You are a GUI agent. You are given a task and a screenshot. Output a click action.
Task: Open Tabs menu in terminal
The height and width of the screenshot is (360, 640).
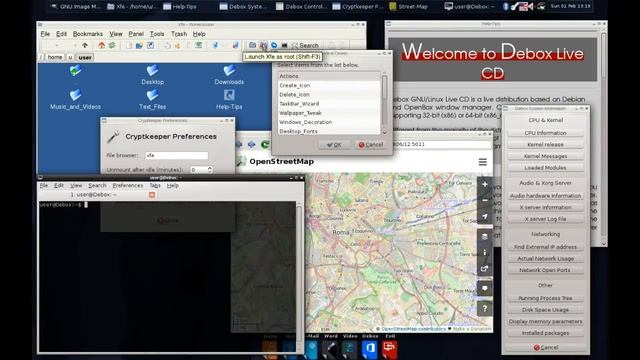click(155, 185)
